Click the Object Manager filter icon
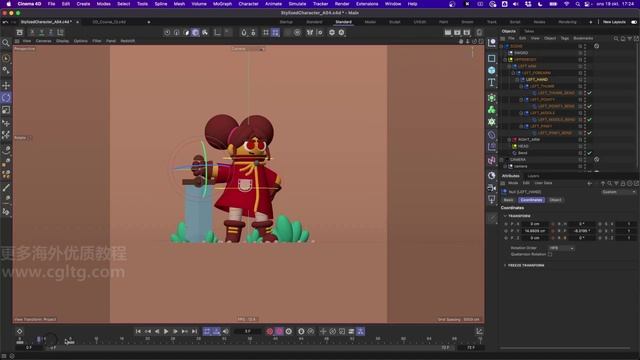Viewport: 640px width, 360px height. pyautogui.click(x=629, y=38)
